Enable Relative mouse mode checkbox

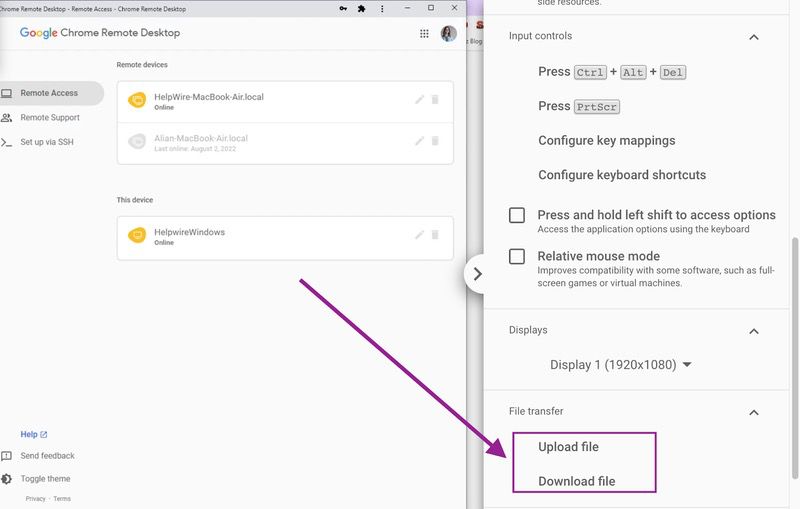(517, 256)
